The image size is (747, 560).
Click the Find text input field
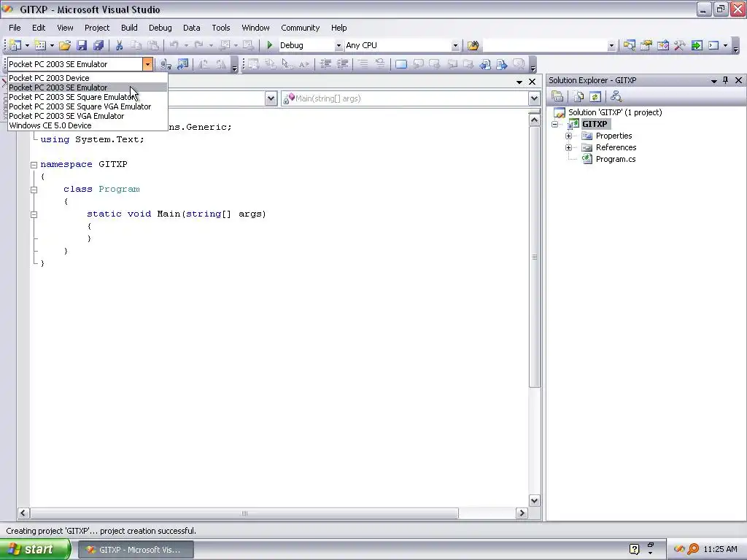pyautogui.click(x=545, y=46)
